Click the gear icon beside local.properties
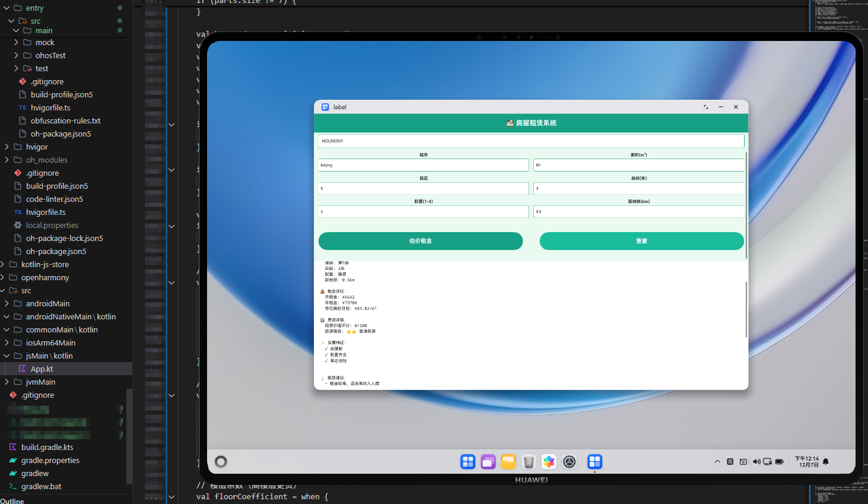Screen dimensions: 868x504 [18, 225]
